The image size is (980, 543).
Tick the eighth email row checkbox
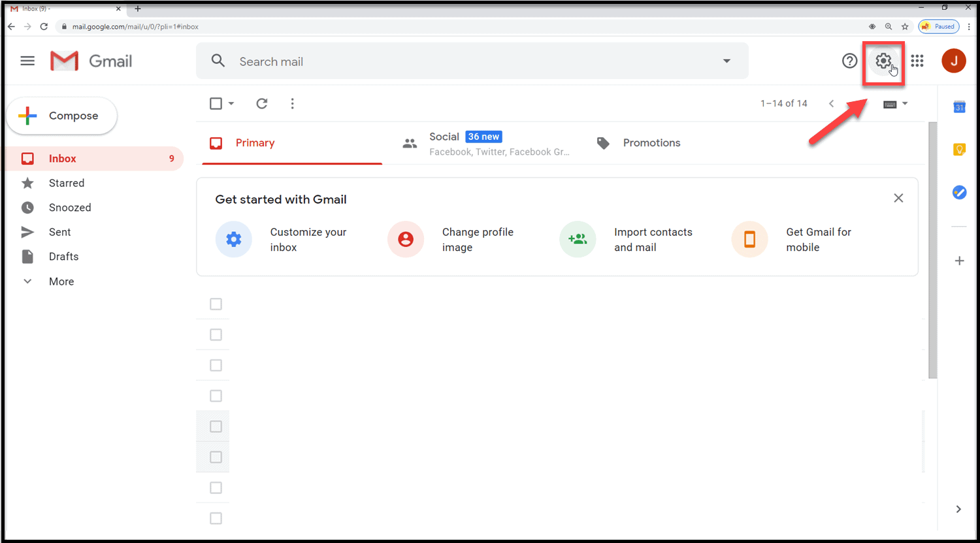click(216, 518)
